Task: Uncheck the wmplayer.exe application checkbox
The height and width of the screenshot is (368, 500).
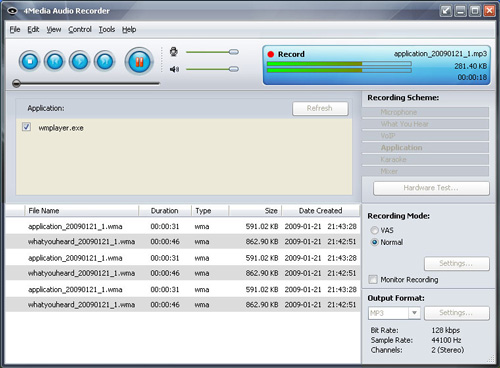Action: point(26,127)
